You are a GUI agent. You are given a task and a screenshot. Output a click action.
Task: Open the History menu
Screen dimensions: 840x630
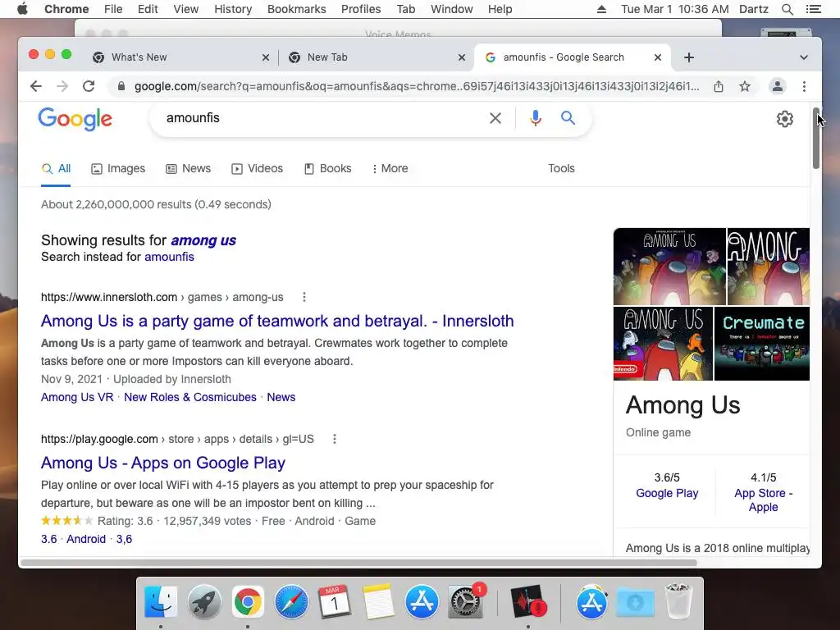pyautogui.click(x=233, y=9)
